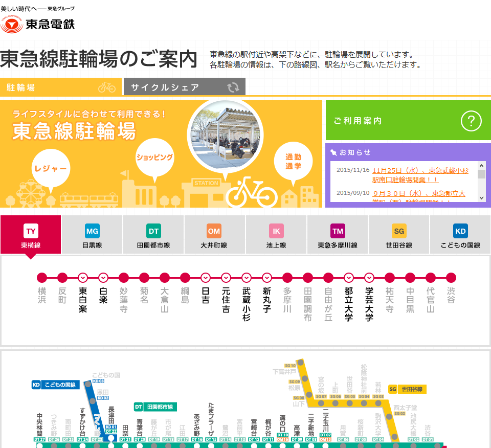Image resolution: width=491 pixels, height=448 pixels.
Task: Click the SG 10 下高井戸 station dot
Action: [300, 363]
